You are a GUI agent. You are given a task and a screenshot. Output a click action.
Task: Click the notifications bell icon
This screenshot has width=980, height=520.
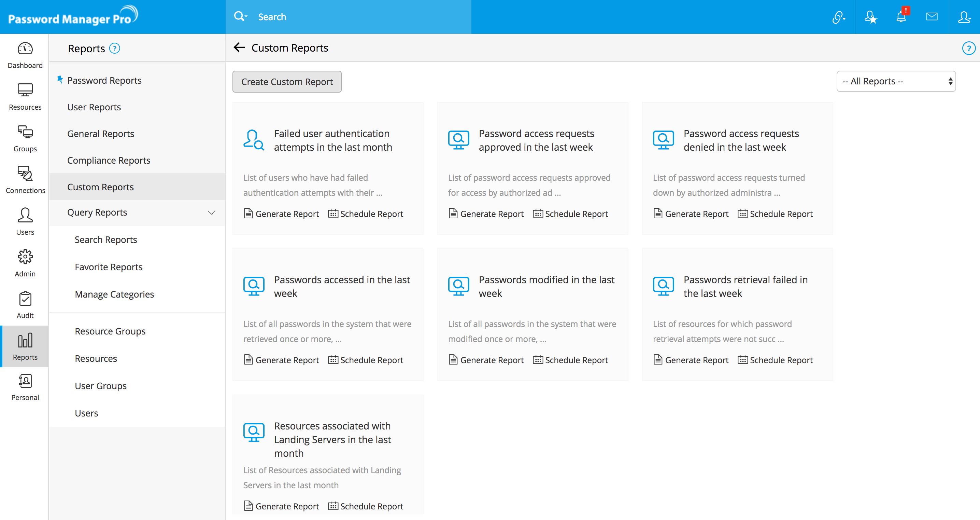click(x=901, y=17)
